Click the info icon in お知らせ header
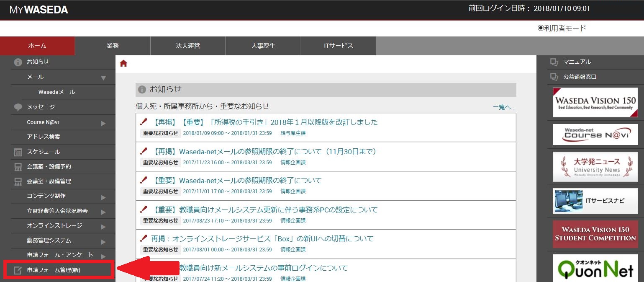Viewport: 644px width, 282px height. pyautogui.click(x=142, y=90)
